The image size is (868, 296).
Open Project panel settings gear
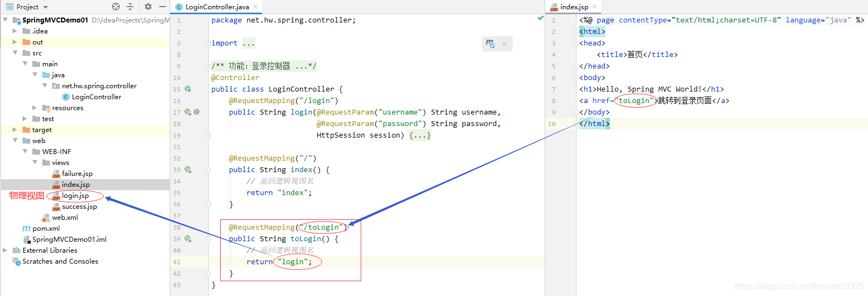(x=148, y=7)
